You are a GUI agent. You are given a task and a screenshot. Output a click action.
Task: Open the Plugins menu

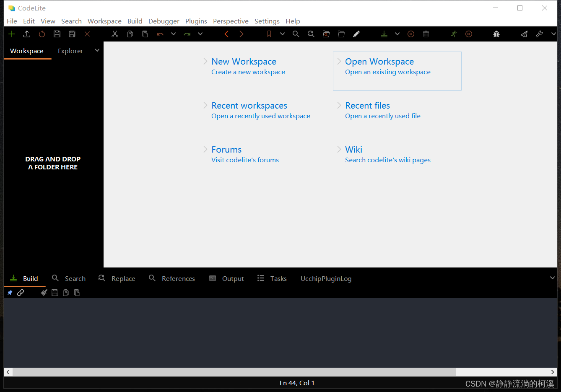click(196, 21)
